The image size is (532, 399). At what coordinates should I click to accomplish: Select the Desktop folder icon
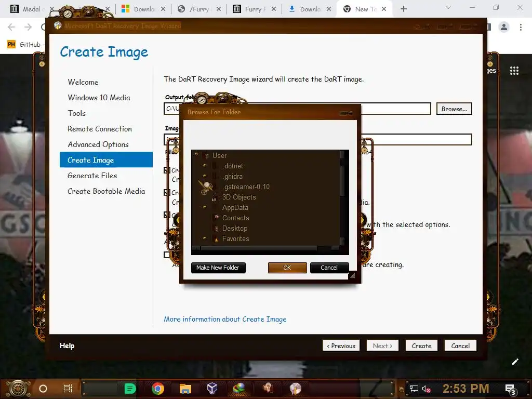coord(216,229)
